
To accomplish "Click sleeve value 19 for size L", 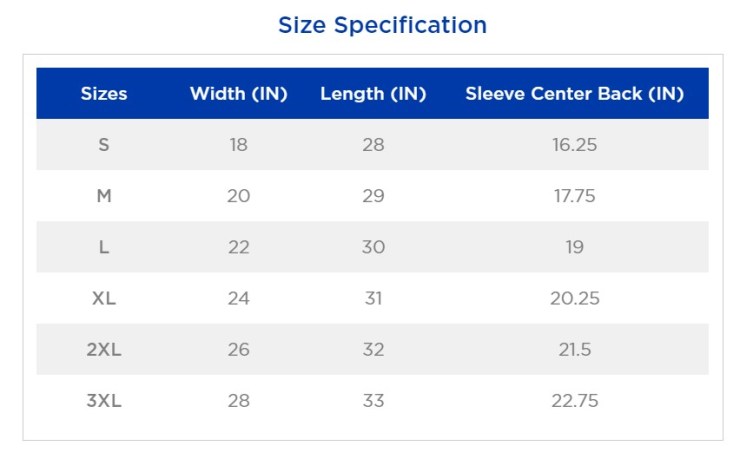I will [x=574, y=247].
